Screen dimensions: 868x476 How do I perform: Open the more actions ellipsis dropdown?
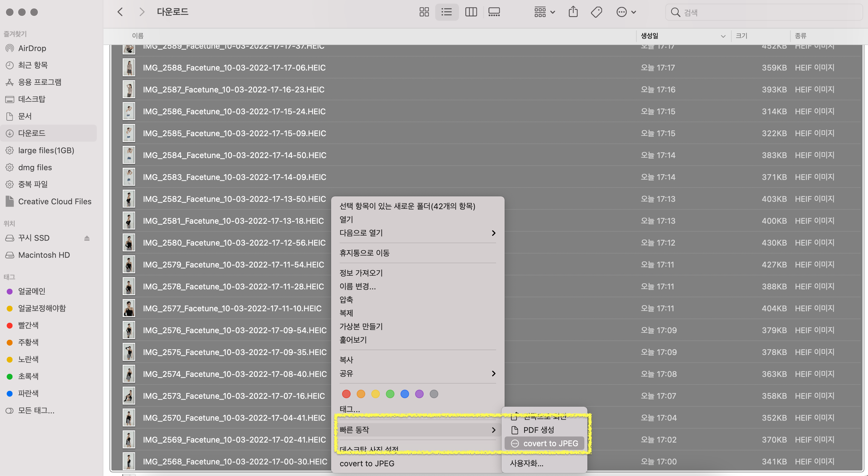pyautogui.click(x=626, y=12)
